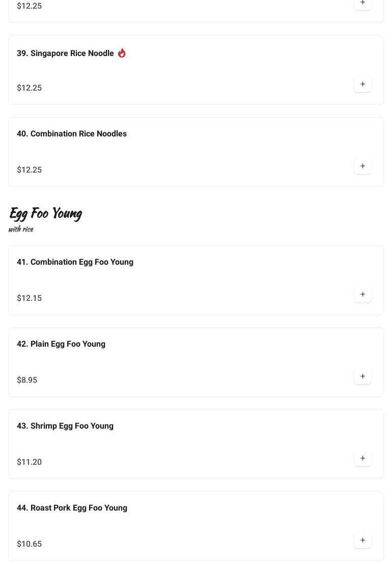The image size is (392, 564).
Task: Add Combination Egg Foo Young to order
Action: pyautogui.click(x=362, y=295)
